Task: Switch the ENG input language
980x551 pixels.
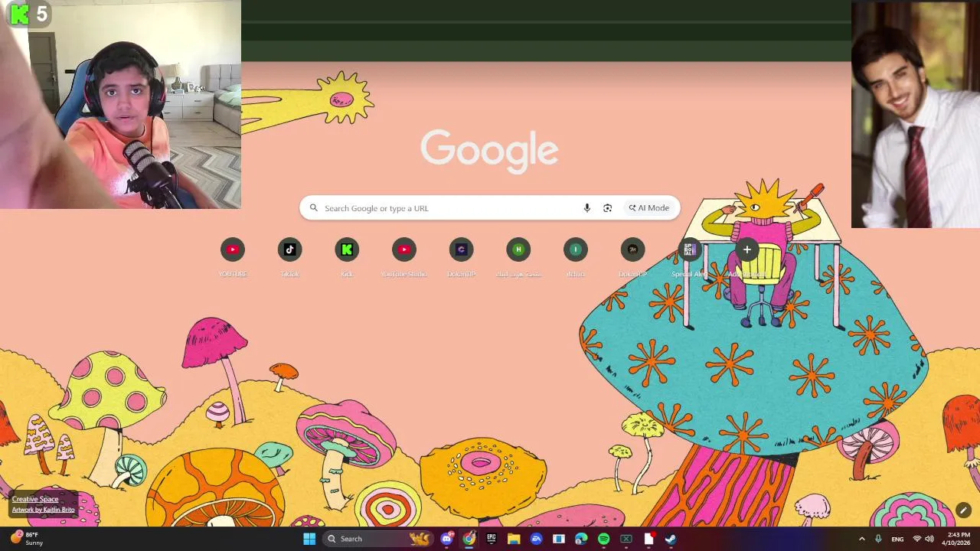Action: pyautogui.click(x=897, y=539)
